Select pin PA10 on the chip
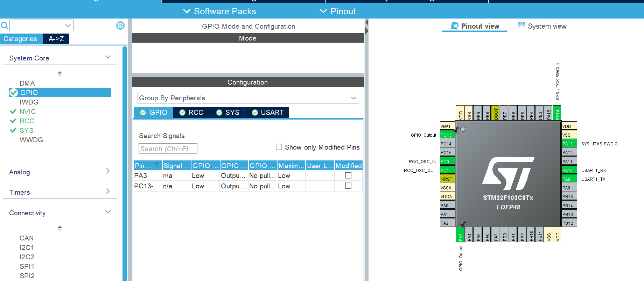Image resolution: width=644 pixels, height=281 pixels. 569,170
